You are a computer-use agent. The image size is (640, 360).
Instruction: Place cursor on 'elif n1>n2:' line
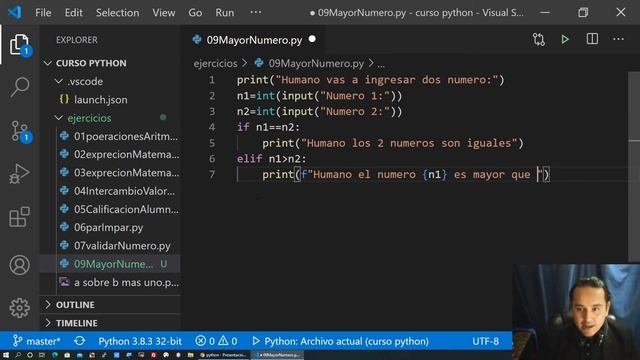point(271,159)
